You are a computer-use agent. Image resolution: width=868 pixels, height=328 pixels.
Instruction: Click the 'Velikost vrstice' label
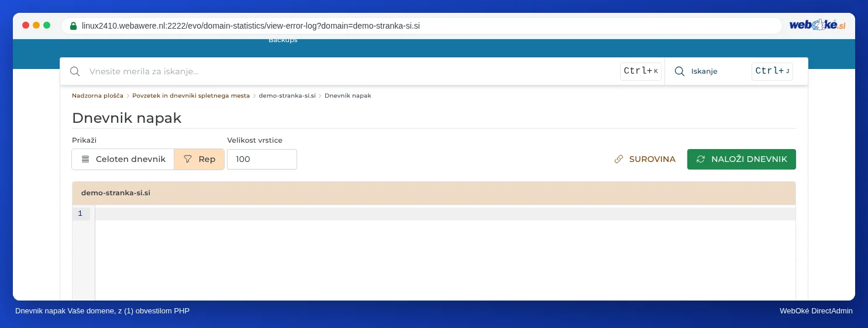(255, 140)
